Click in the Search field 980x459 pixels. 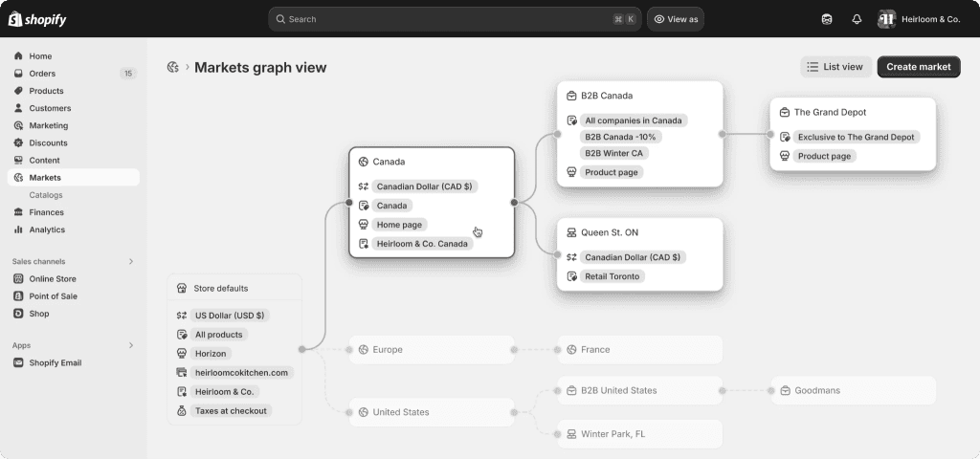pos(455,19)
